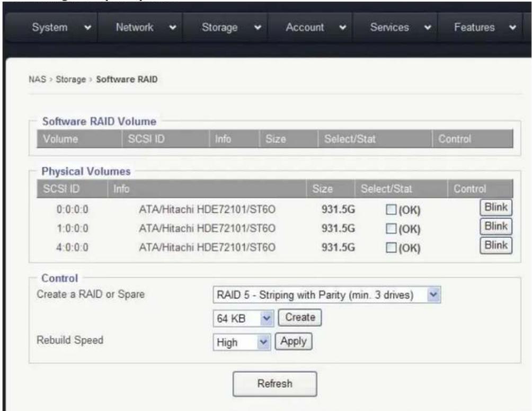Click the 931.5G size of drive 0:0:0:0
This screenshot has width=532, height=411.
pos(338,210)
